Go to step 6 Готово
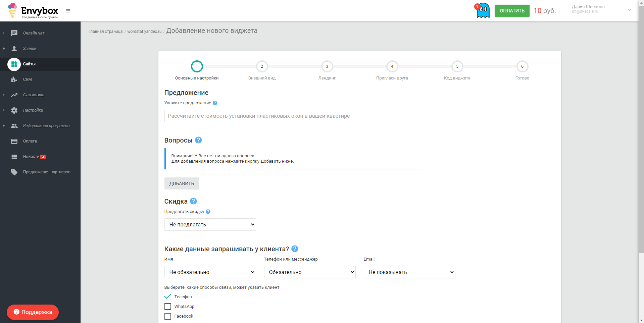 522,66
